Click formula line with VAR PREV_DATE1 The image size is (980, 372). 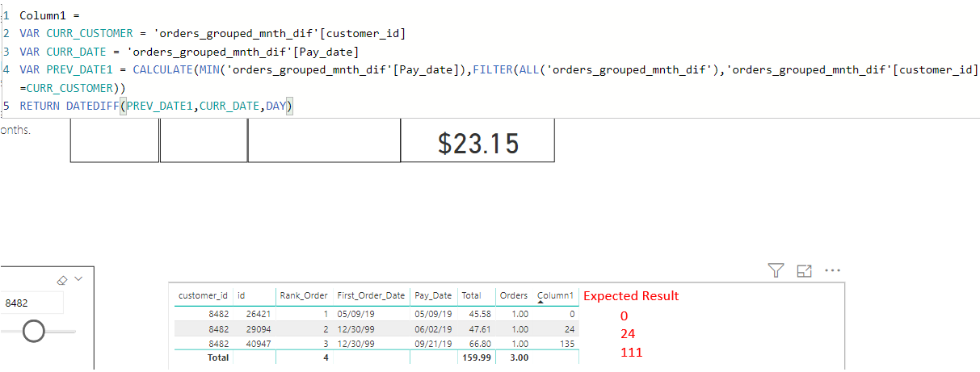coord(499,70)
